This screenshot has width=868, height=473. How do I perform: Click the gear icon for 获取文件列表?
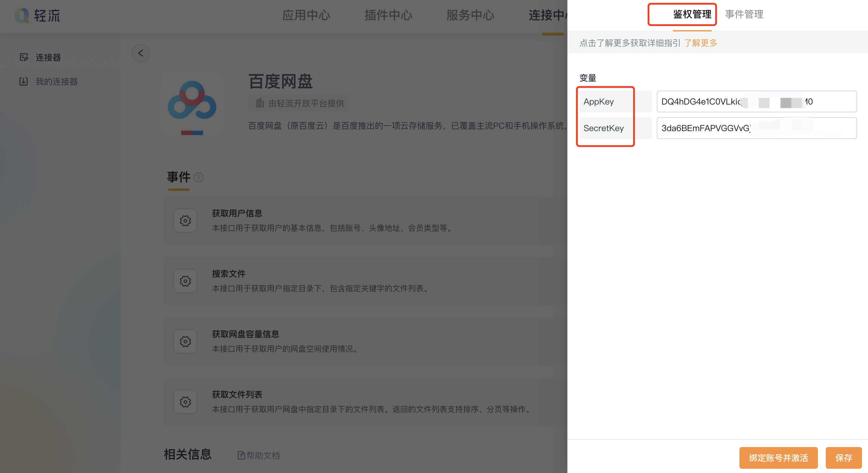pos(185,402)
